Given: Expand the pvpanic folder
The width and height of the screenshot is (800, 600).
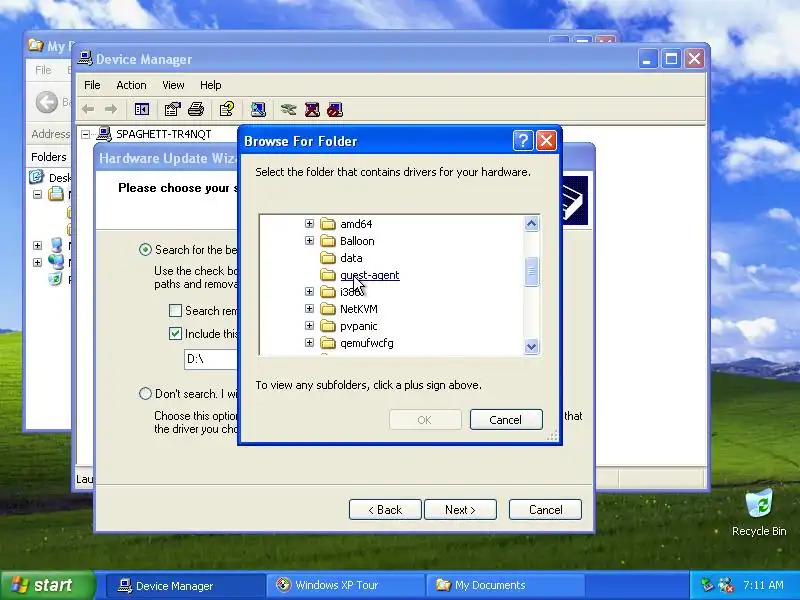Looking at the screenshot, I should [x=309, y=326].
